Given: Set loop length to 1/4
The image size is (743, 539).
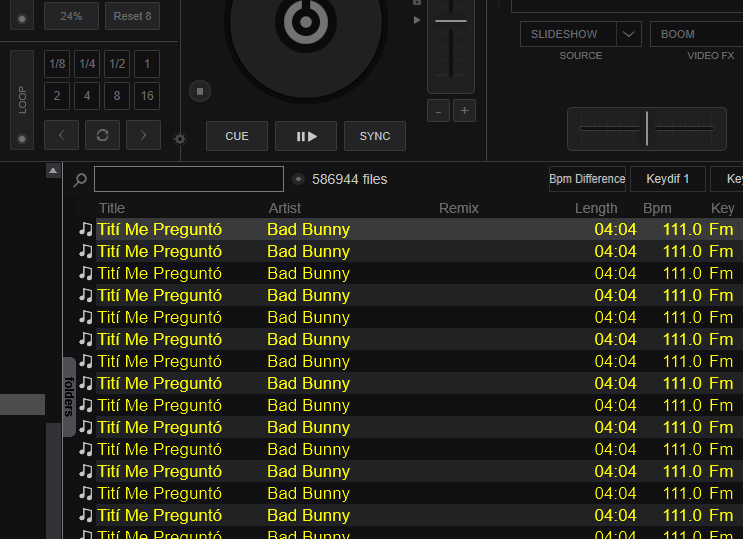Looking at the screenshot, I should click(87, 64).
